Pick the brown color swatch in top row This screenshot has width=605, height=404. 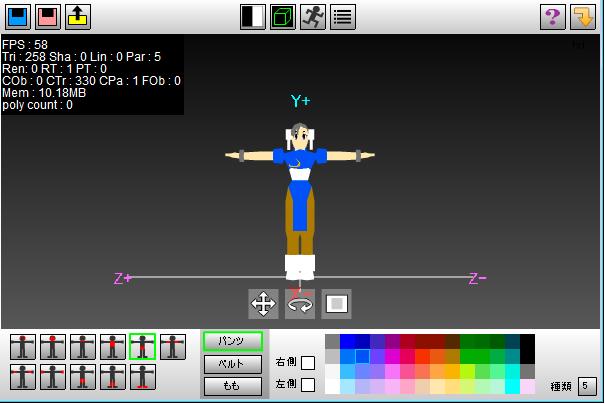tap(452, 341)
